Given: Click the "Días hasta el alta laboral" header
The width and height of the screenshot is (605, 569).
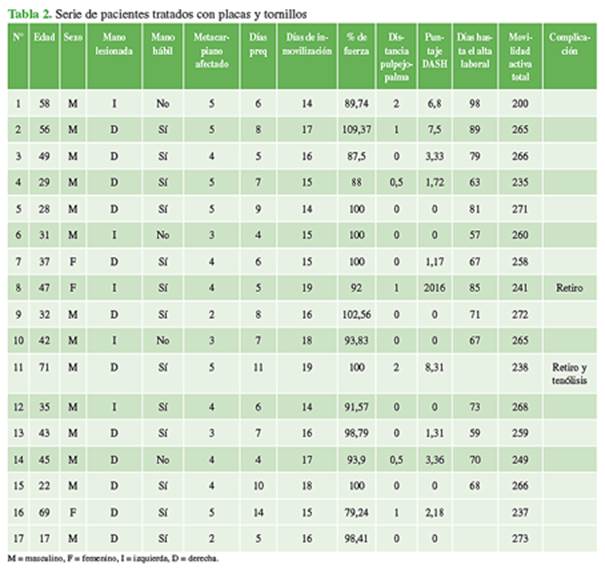Looking at the screenshot, I should 475,56.
